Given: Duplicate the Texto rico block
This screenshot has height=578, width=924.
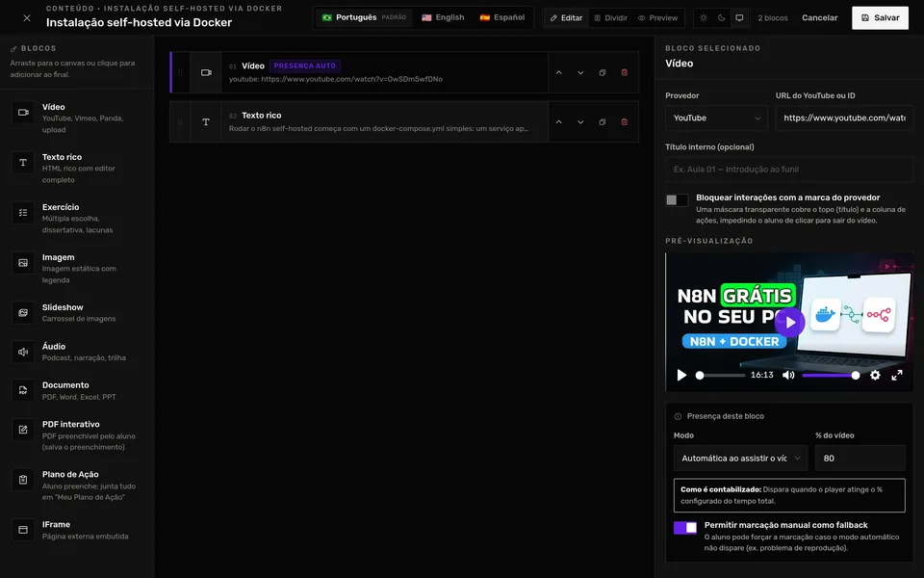Looking at the screenshot, I should [x=603, y=122].
